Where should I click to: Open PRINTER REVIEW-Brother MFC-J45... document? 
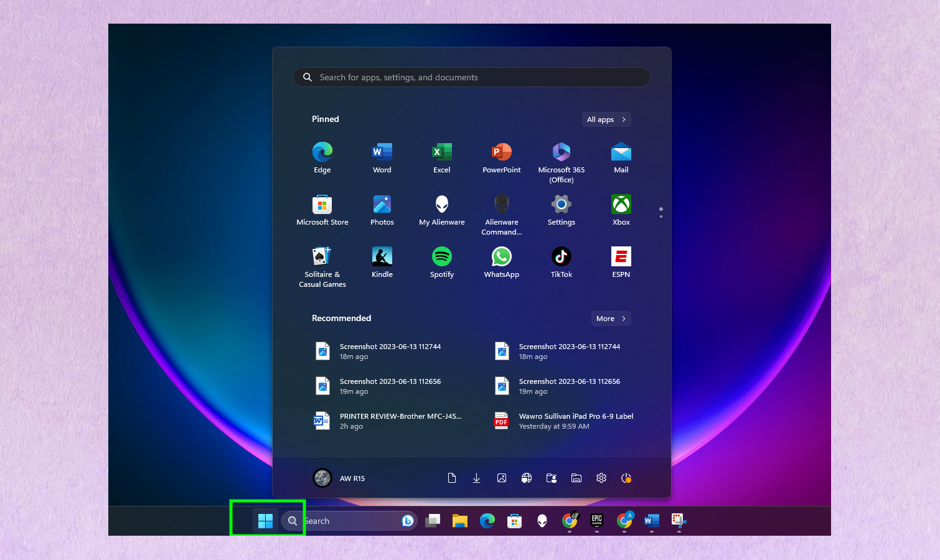(387, 421)
